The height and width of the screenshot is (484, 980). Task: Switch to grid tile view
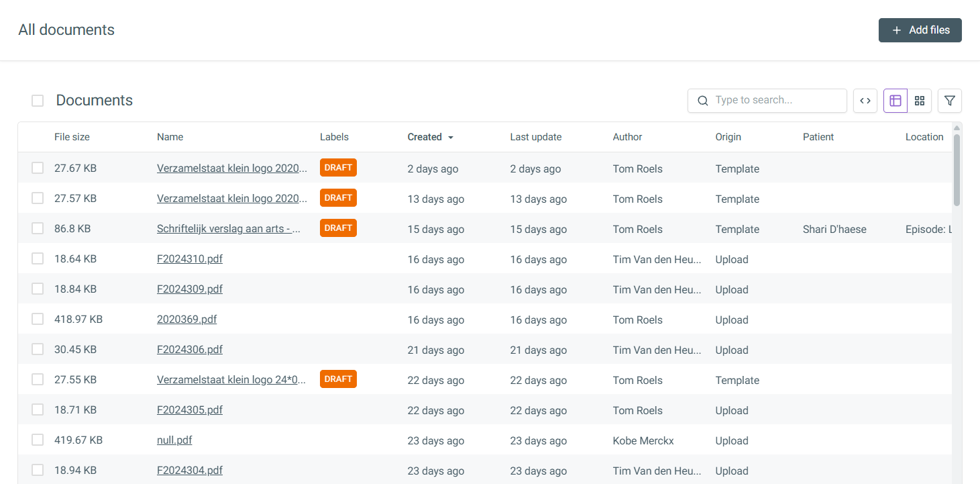click(920, 101)
